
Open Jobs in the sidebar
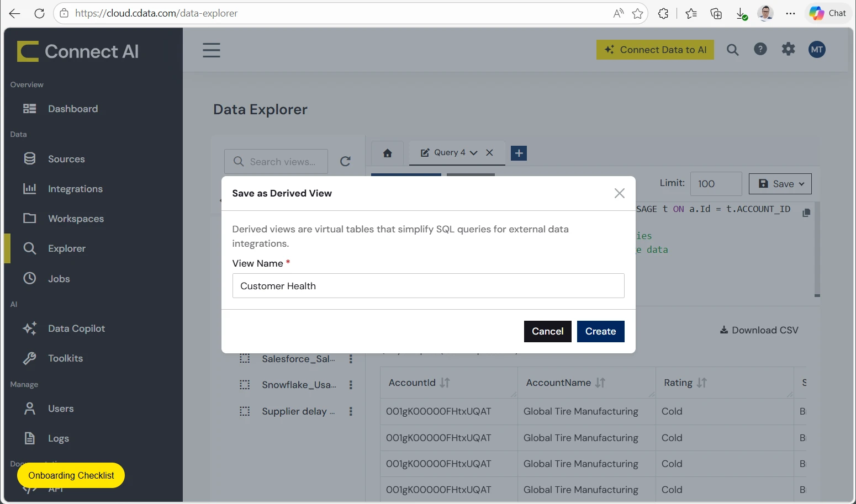59,279
